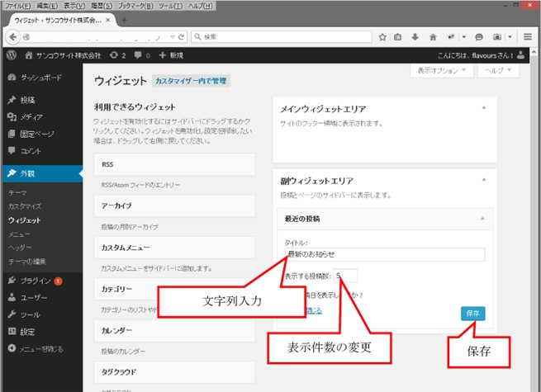Collapse sidebar with メニューを閉じる
Screen dimensions: 541x392
[x=36, y=349]
